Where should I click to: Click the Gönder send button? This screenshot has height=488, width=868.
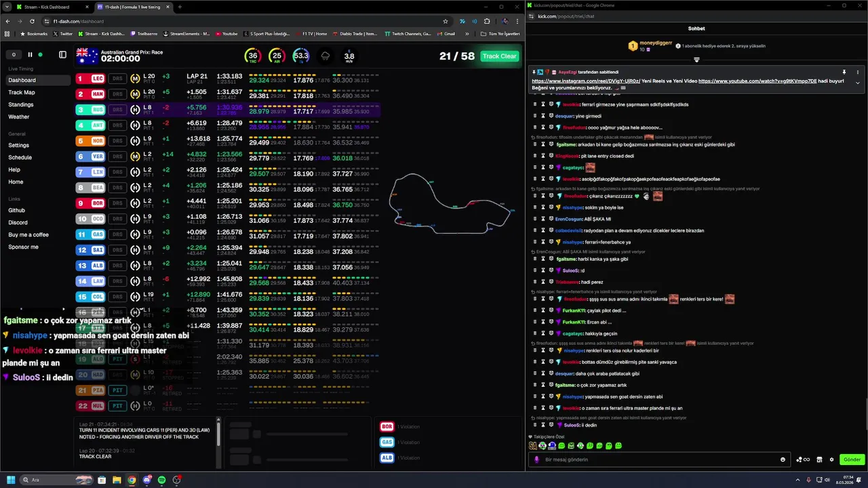point(852,460)
